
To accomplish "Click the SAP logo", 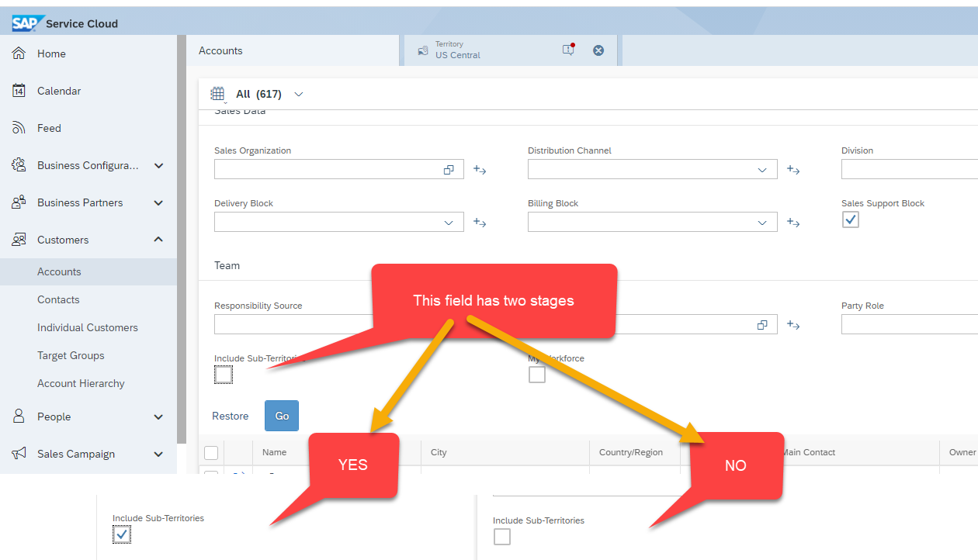I will tap(27, 23).
